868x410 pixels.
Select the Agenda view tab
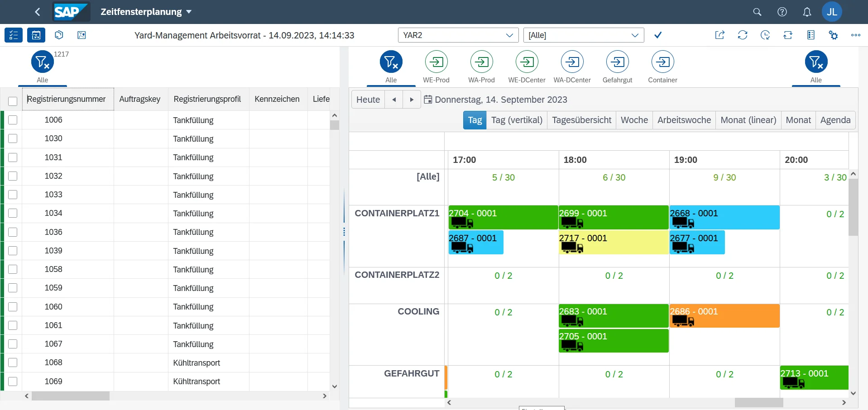[x=835, y=120]
